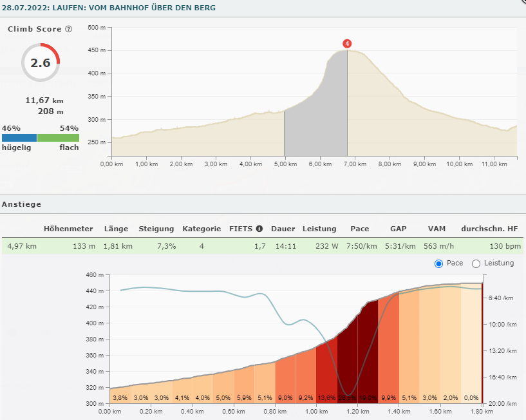526x420 pixels.
Task: Click the Anstiege section heading
Action: pyautogui.click(x=21, y=204)
